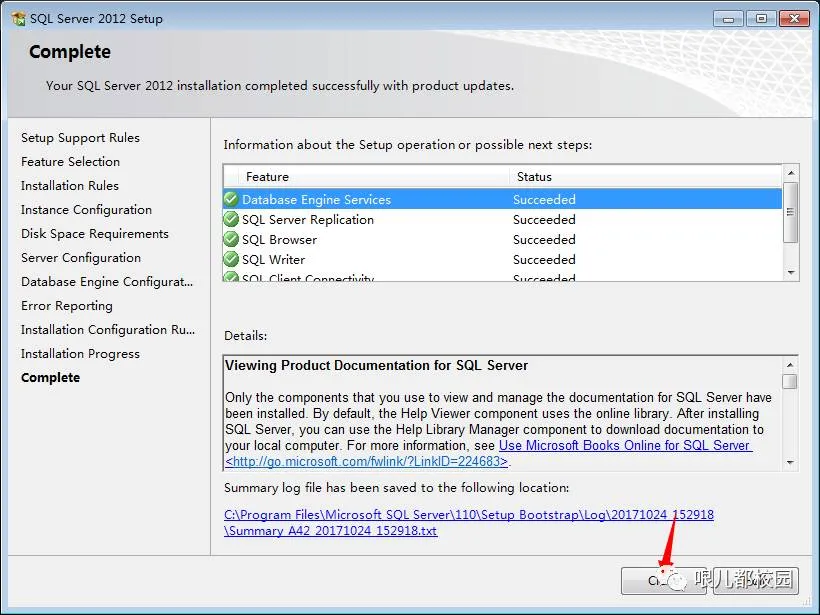Click the Installation Configuration Rules step
The width and height of the screenshot is (820, 615).
pos(108,330)
